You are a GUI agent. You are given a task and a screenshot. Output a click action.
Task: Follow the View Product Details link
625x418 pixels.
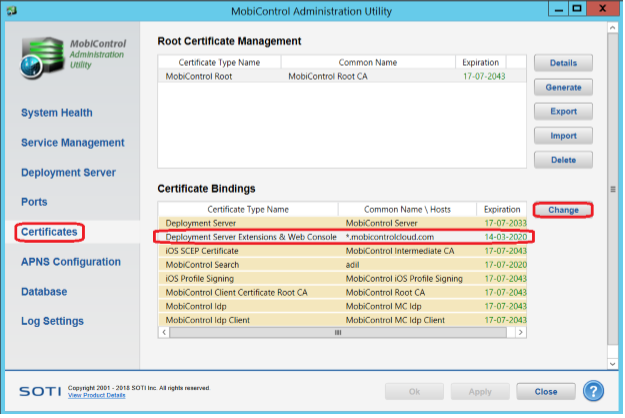96,396
